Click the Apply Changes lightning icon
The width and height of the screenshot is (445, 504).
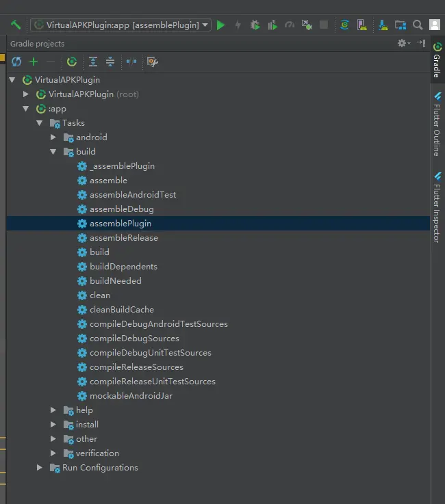point(238,25)
